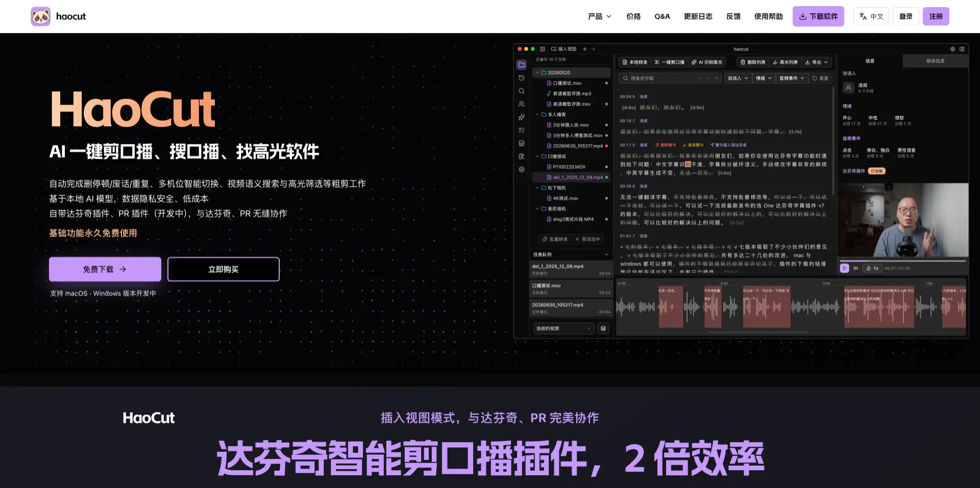Open the speakers people sidebar icon
Image resolution: width=980 pixels, height=488 pixels.
[x=521, y=104]
